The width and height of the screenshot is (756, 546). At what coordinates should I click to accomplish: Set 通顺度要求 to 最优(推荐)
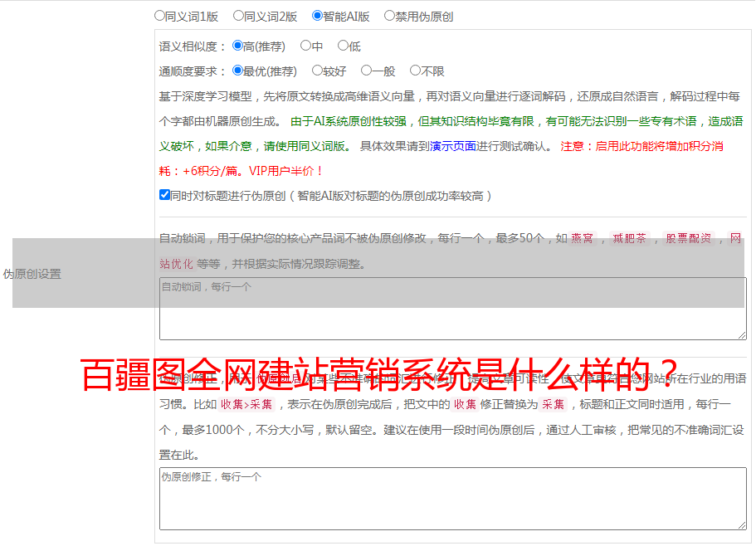point(237,71)
